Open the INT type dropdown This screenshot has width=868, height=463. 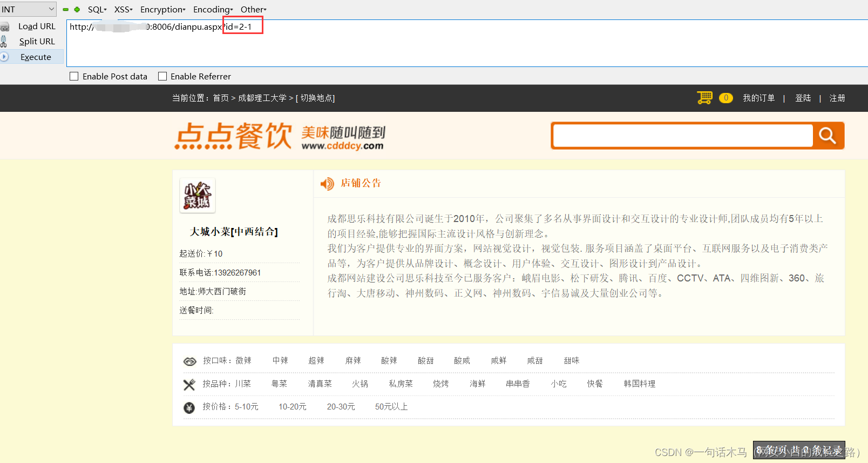click(x=28, y=9)
